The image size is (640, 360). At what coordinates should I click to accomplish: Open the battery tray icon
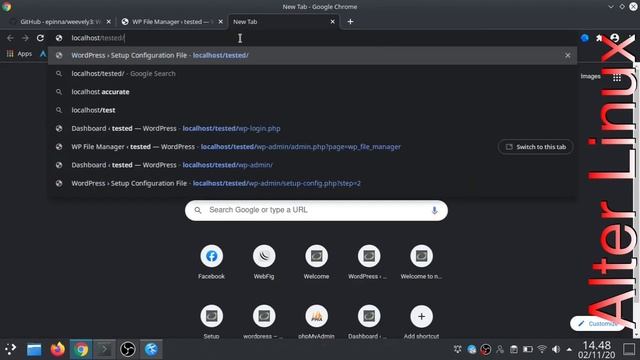click(x=528, y=349)
